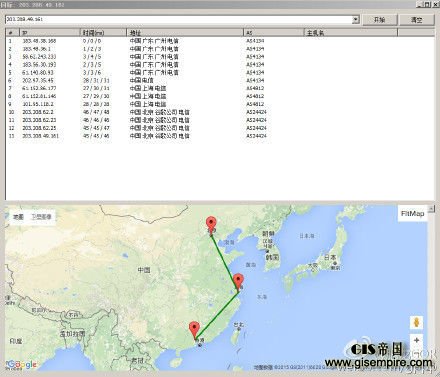Sort by 地址 address column header
The image size is (440, 377).
pos(185,33)
